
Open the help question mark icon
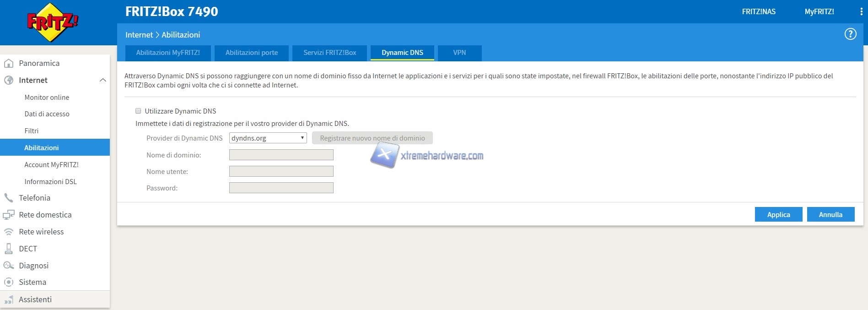[850, 34]
